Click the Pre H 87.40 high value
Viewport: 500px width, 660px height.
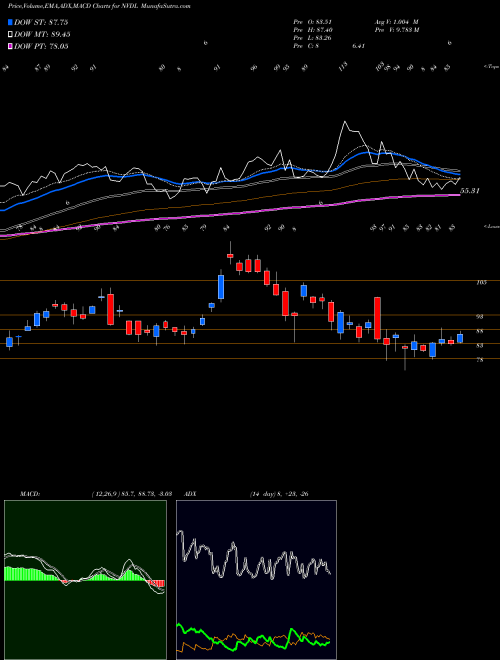pos(312,30)
